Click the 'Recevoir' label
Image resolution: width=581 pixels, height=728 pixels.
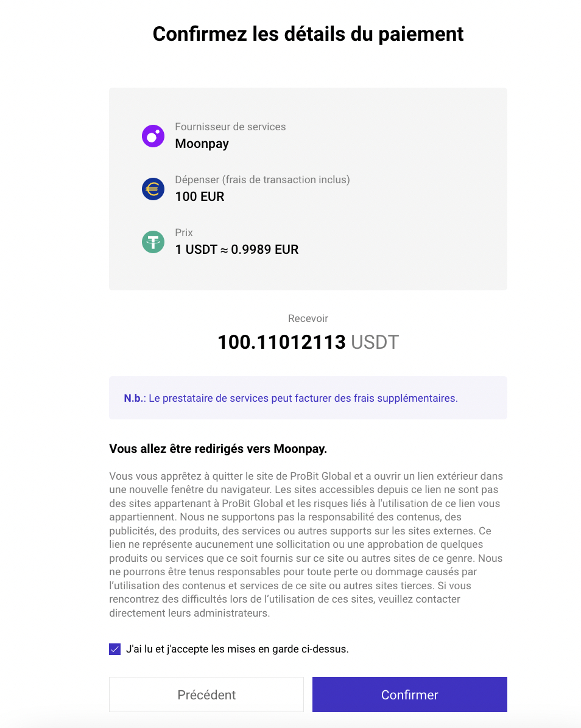(x=308, y=318)
